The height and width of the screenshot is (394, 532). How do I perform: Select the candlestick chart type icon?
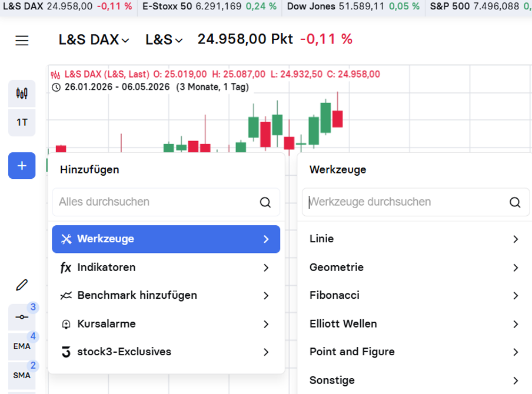22,94
